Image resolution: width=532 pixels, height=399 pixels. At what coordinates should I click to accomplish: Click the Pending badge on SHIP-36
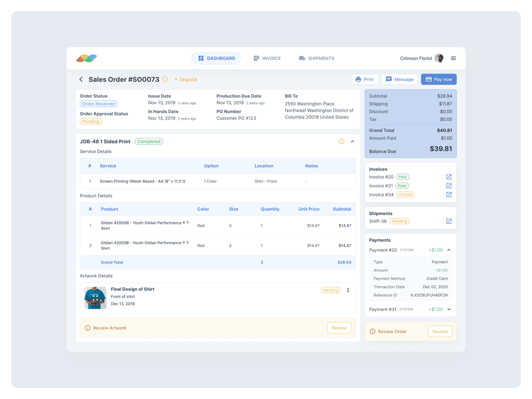[400, 221]
